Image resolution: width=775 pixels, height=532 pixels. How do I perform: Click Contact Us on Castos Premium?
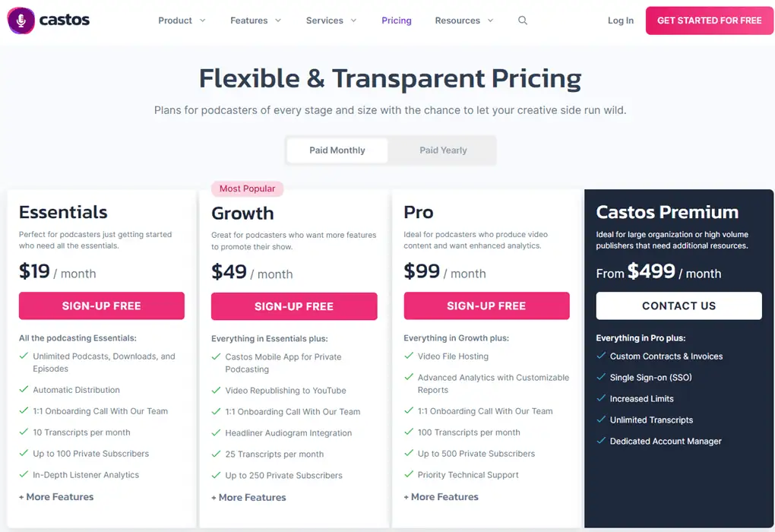coord(679,306)
